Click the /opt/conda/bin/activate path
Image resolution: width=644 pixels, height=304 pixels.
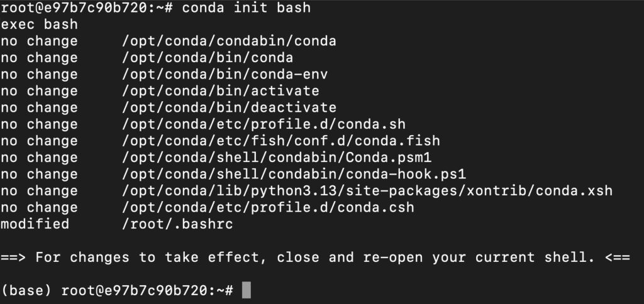coord(221,90)
